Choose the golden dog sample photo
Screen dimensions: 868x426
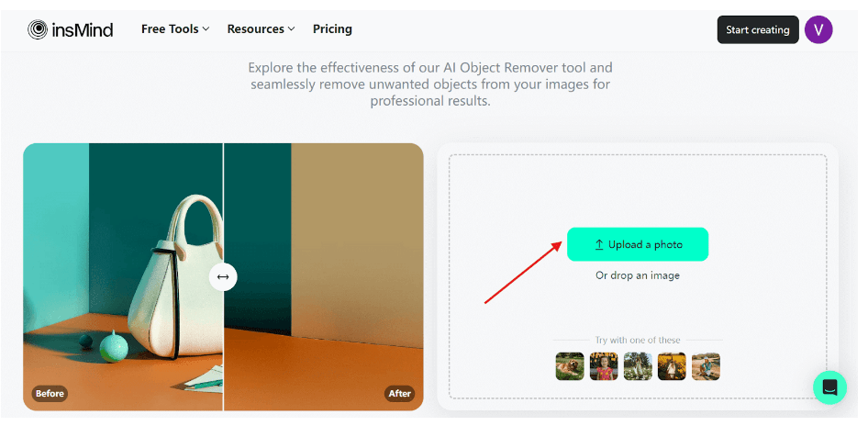[570, 366]
